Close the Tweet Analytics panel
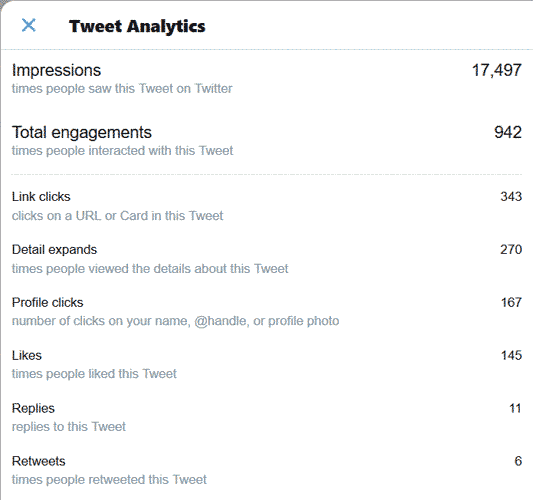Image resolution: width=533 pixels, height=500 pixels. coord(29,25)
